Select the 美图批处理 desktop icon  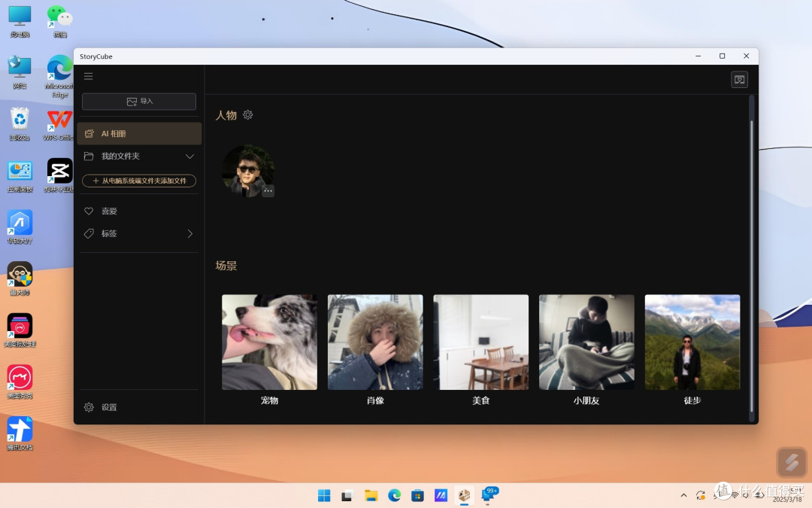click(20, 330)
